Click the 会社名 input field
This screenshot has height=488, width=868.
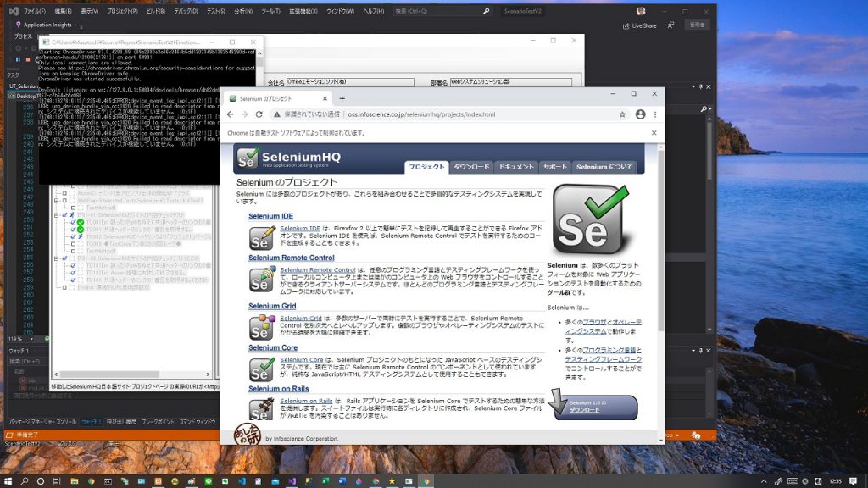coord(350,82)
